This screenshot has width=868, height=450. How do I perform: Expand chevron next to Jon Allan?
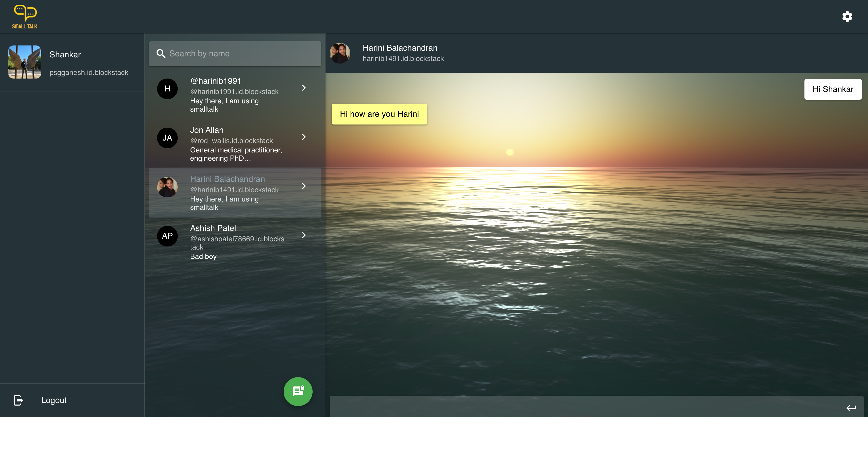click(304, 137)
